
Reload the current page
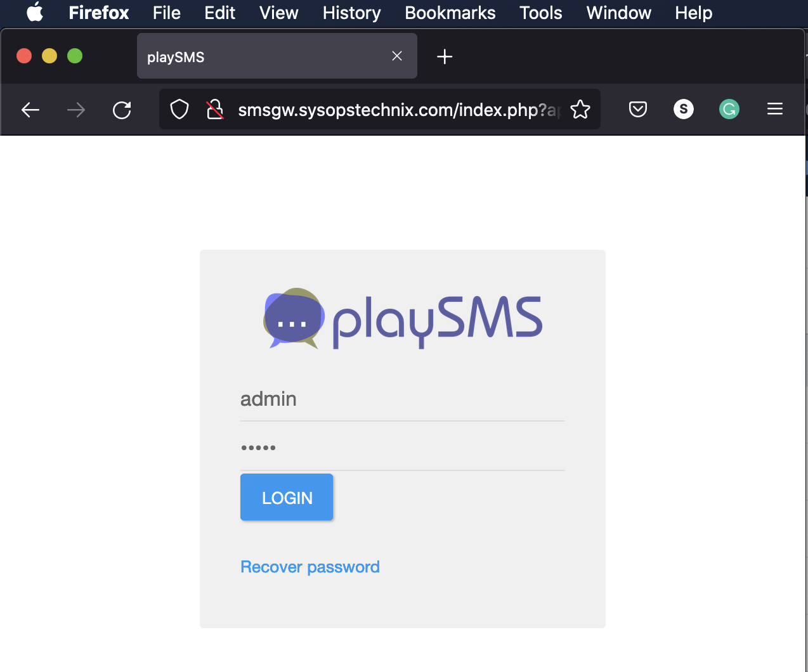coord(122,110)
